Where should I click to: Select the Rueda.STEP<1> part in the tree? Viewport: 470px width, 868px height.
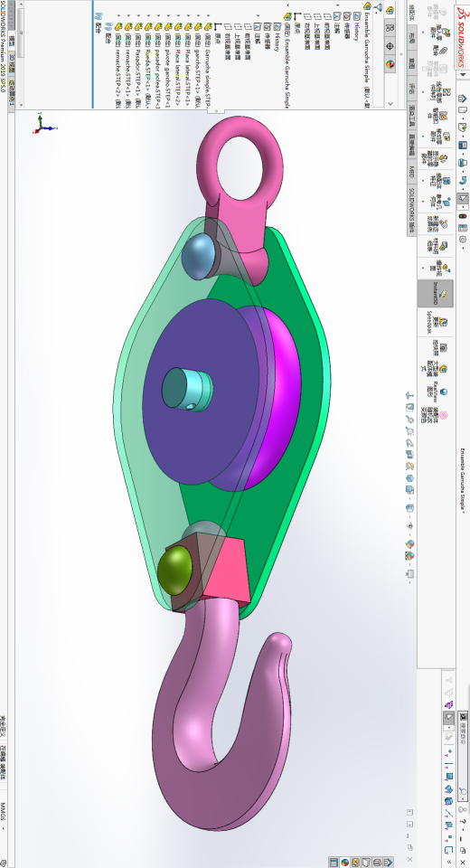pos(147,70)
